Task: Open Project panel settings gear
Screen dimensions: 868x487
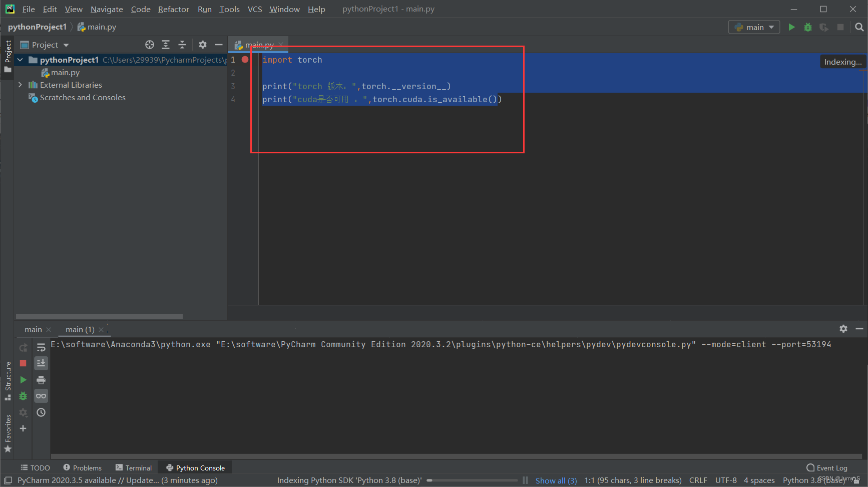Action: pyautogui.click(x=202, y=45)
